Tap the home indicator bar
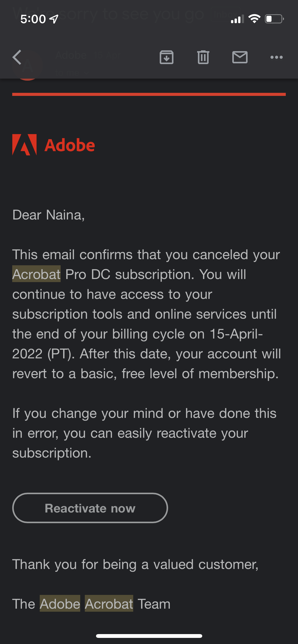 point(149,636)
